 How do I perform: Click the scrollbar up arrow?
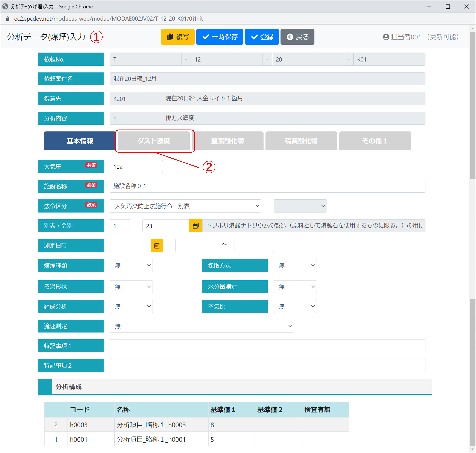coord(472,28)
